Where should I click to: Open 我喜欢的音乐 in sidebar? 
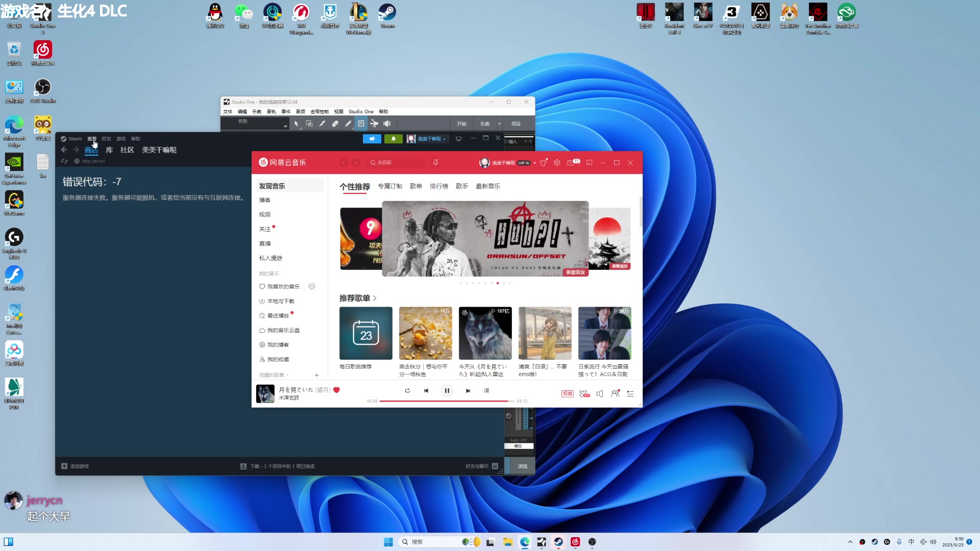pyautogui.click(x=279, y=287)
